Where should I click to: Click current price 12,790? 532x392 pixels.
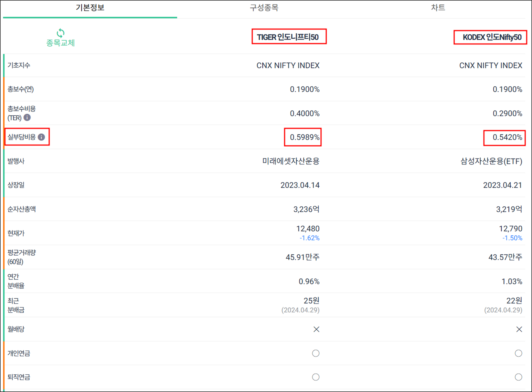click(511, 229)
